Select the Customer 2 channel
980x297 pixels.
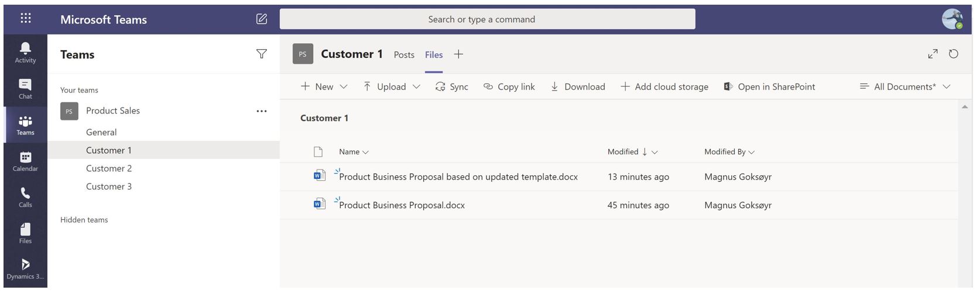tap(109, 168)
